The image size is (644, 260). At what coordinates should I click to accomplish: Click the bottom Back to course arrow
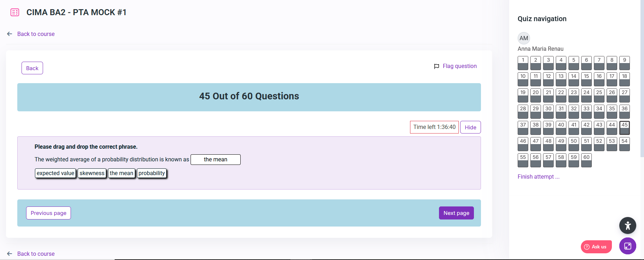(10, 254)
